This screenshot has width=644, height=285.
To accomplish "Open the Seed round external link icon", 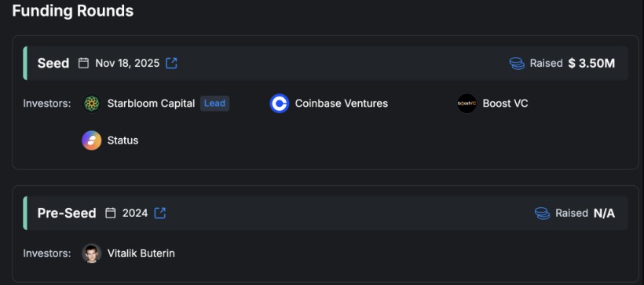I will (x=171, y=64).
